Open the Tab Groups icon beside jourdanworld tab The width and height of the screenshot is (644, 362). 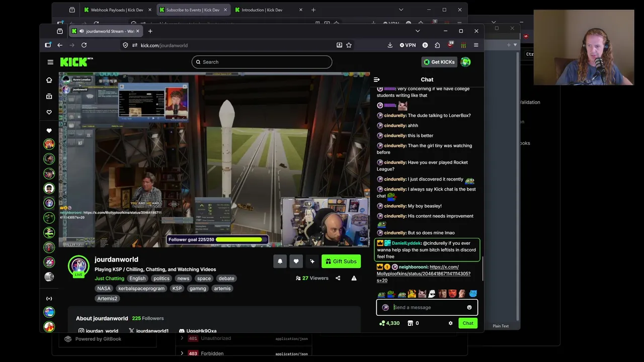(60, 31)
